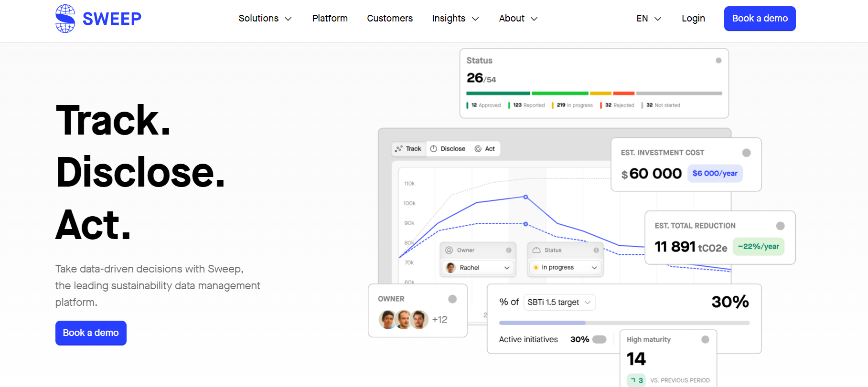
Task: Click the leftmost avatar in the OWNER card
Action: [x=388, y=320]
